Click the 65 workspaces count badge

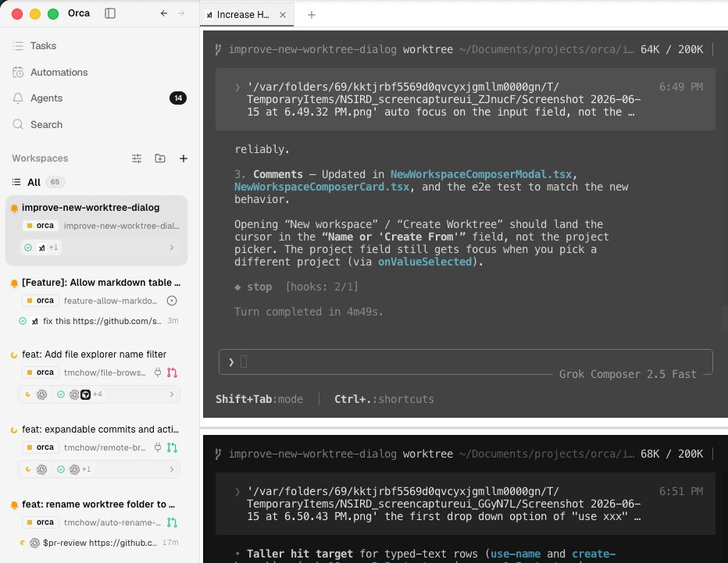[55, 182]
